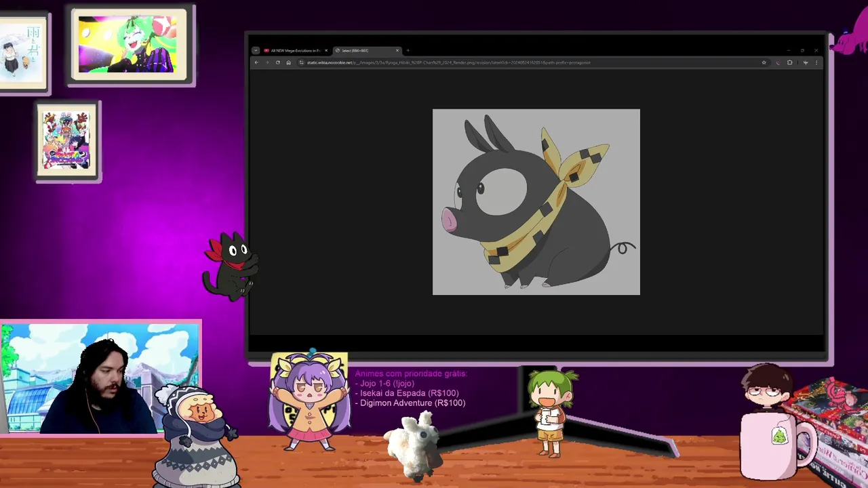Click the black pig image with the bandana
This screenshot has width=868, height=488.
[536, 202]
